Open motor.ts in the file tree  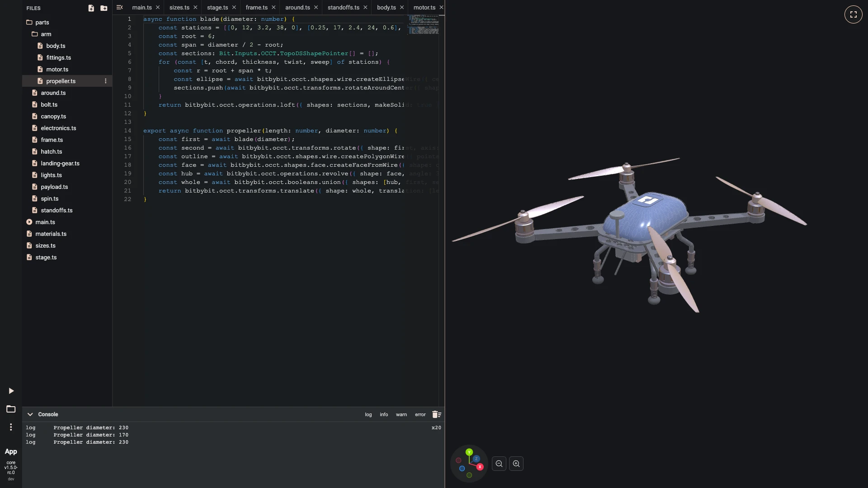coord(67,69)
